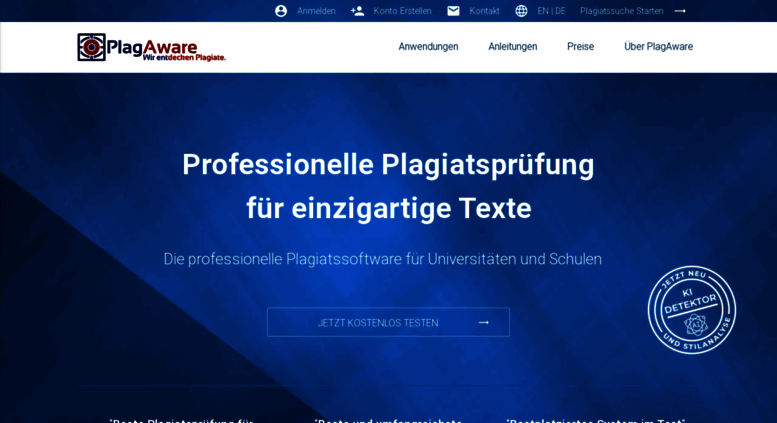Click the add-person icon beside Konto Erstellen
This screenshot has width=777, height=423.
(x=357, y=11)
